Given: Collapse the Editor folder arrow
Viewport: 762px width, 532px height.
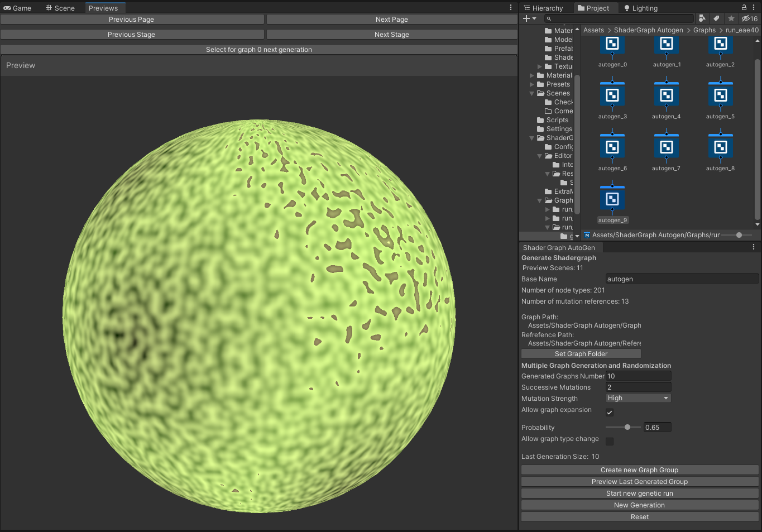Looking at the screenshot, I should [x=539, y=156].
